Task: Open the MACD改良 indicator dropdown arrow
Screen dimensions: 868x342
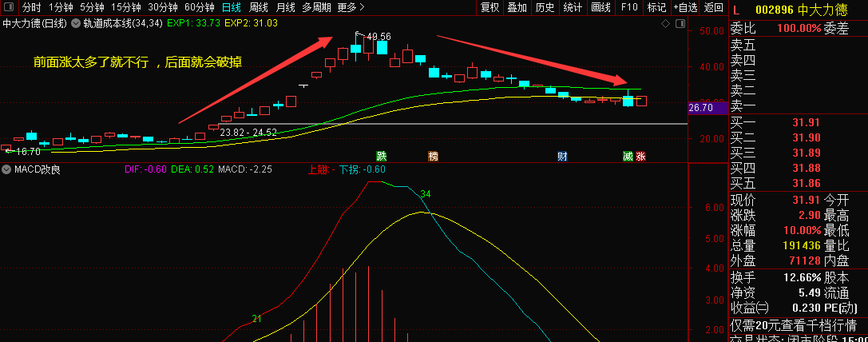Action: click(x=6, y=169)
